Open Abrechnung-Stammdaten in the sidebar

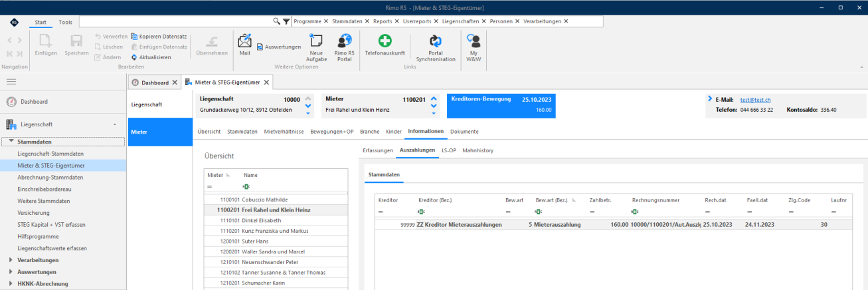point(50,178)
